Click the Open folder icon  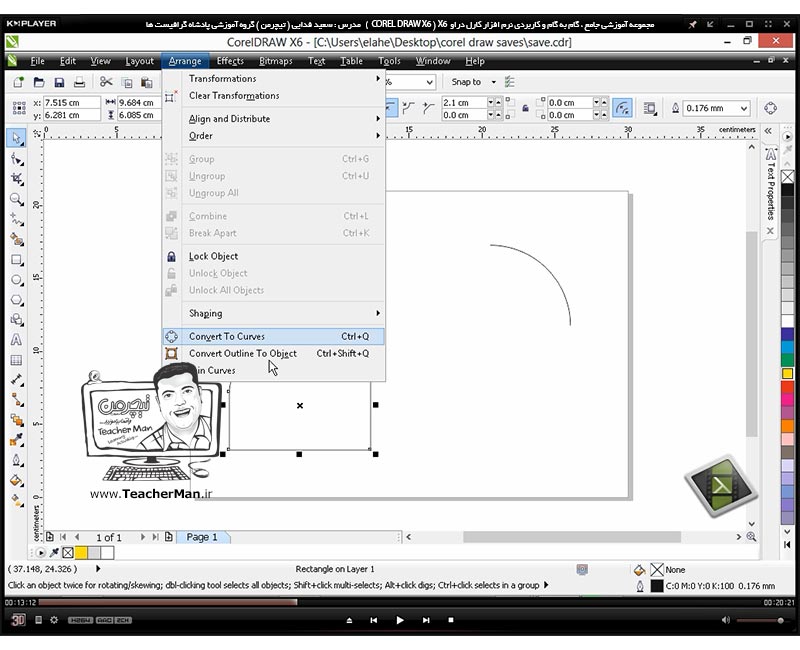(39, 82)
